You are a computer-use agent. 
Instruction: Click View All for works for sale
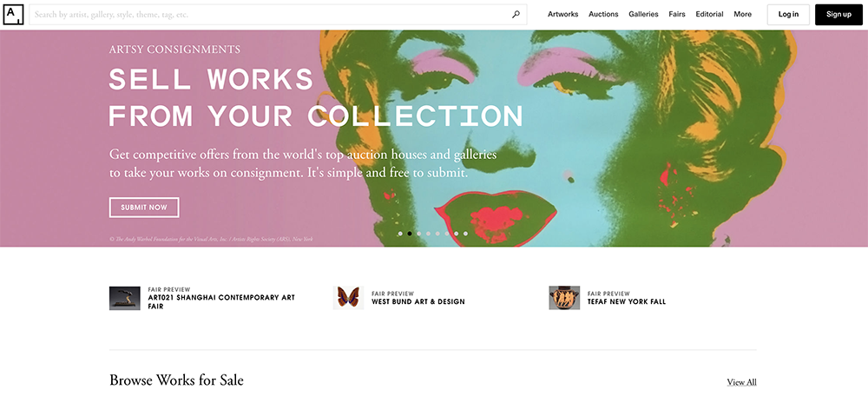pyautogui.click(x=742, y=382)
